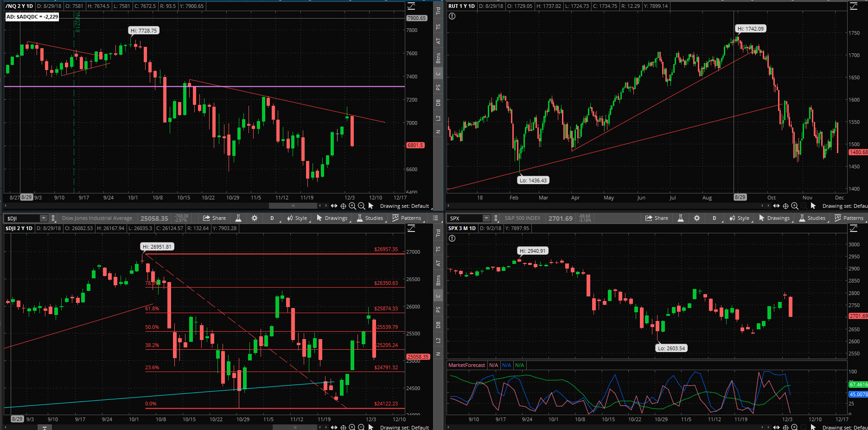Click the Lo: 1436.43 bubble in RUT chart
The width and height of the screenshot is (868, 430).
pos(533,180)
